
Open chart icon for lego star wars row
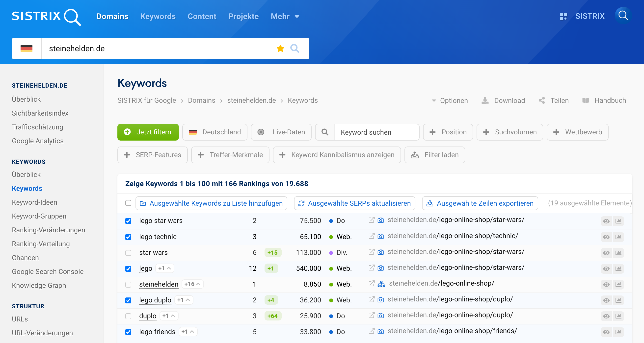618,221
